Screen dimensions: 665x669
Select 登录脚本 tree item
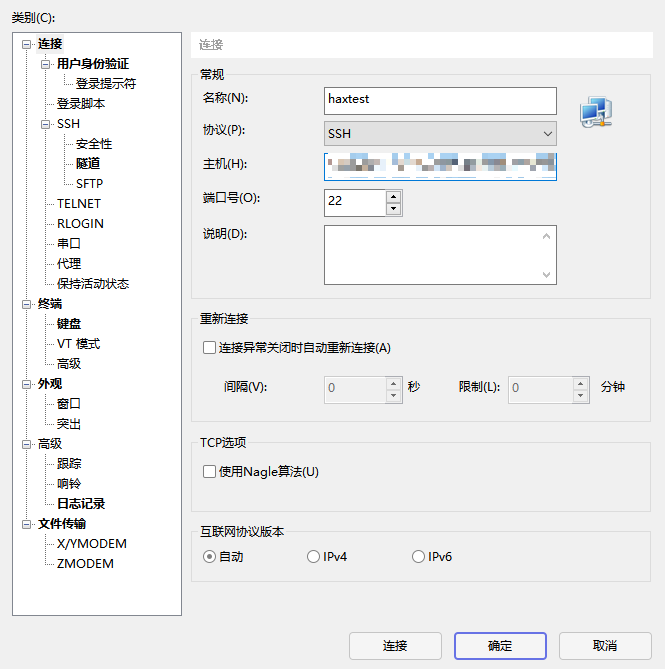click(81, 104)
